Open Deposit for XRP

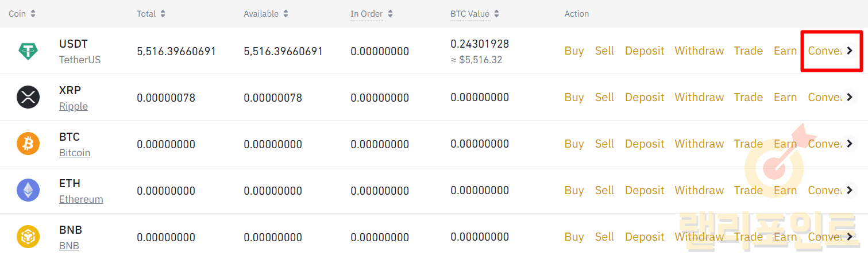pyautogui.click(x=645, y=97)
